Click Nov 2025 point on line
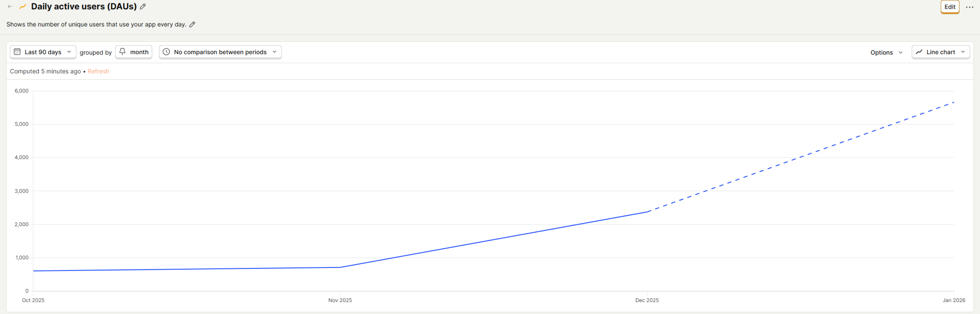 [x=340, y=267]
